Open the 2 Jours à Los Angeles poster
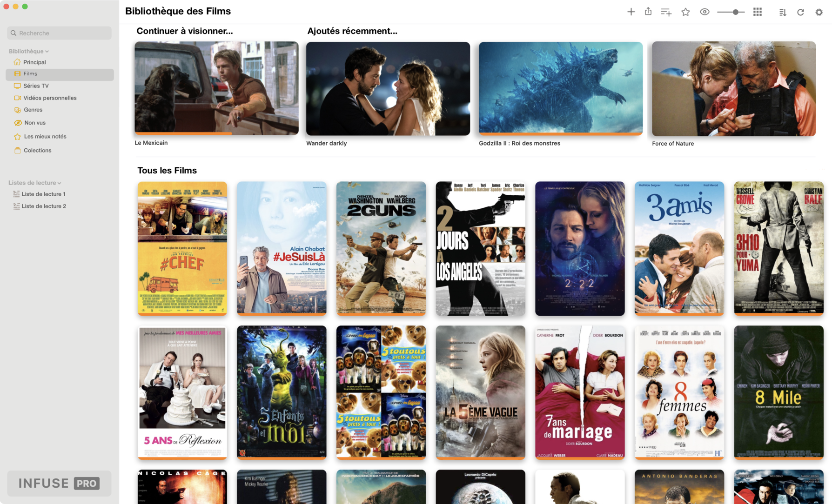The image size is (832, 504). [481, 249]
